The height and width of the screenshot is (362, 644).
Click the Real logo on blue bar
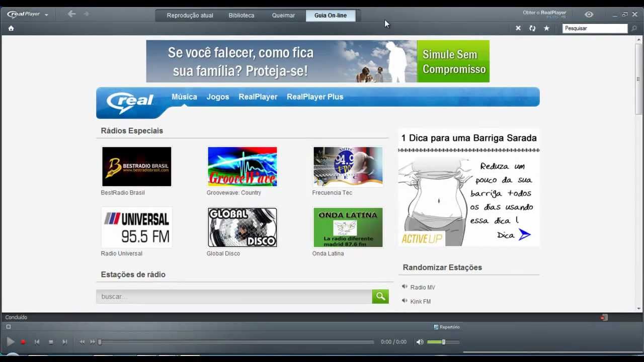[x=130, y=102]
